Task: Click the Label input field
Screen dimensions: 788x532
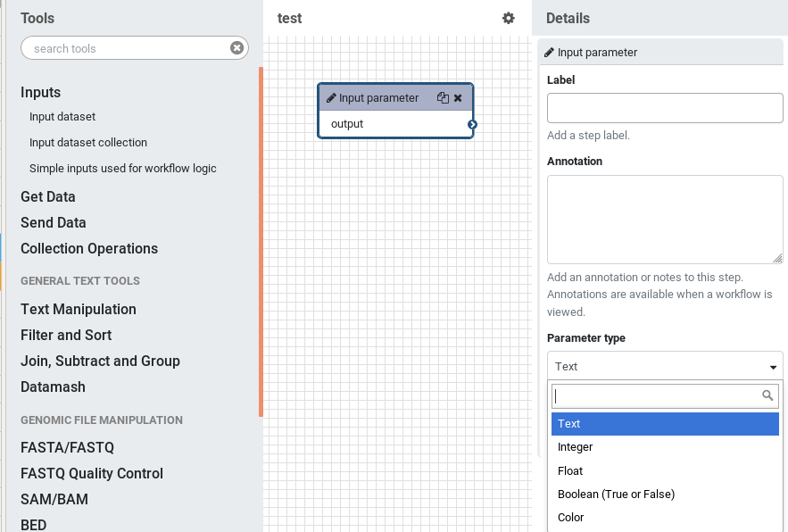Action: pyautogui.click(x=664, y=108)
